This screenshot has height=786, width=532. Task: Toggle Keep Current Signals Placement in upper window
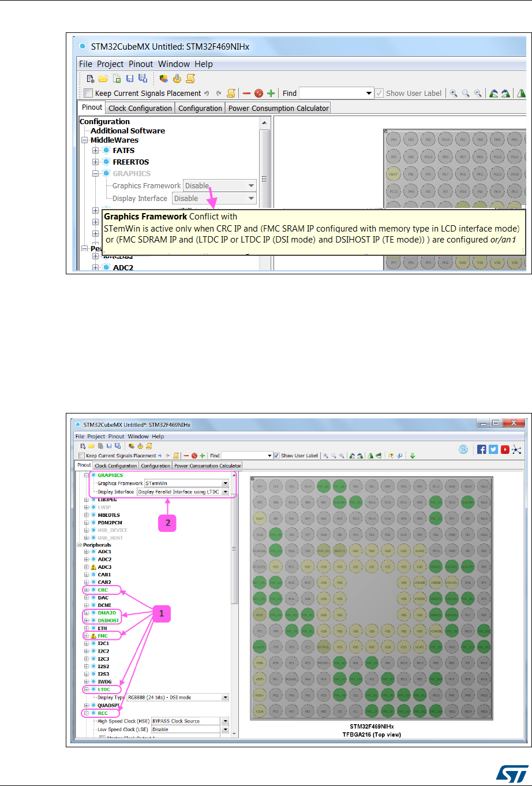(x=88, y=94)
